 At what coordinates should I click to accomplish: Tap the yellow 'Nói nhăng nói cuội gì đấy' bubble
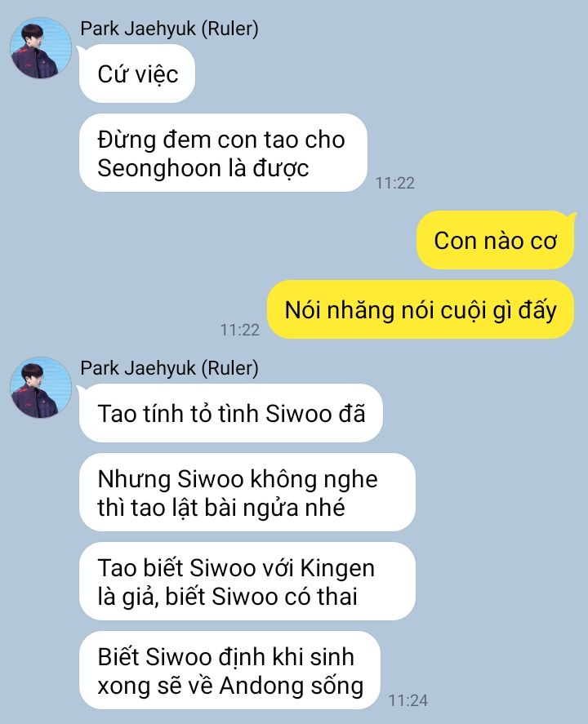(x=421, y=309)
